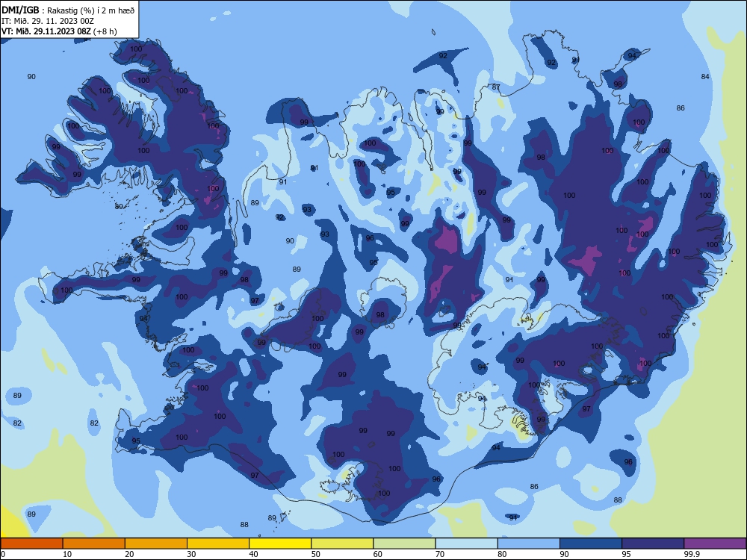Click the legend tick label '80'
The height and width of the screenshot is (560, 747).
pos(502,554)
